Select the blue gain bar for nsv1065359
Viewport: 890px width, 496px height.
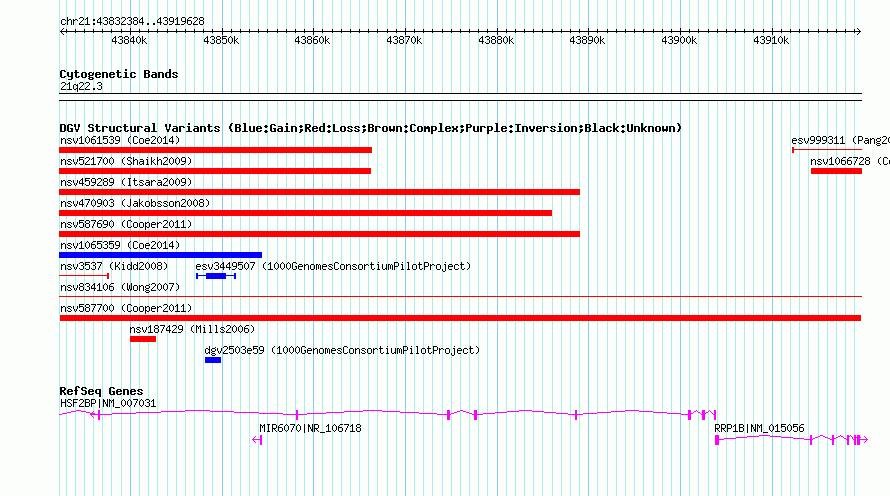tap(161, 255)
